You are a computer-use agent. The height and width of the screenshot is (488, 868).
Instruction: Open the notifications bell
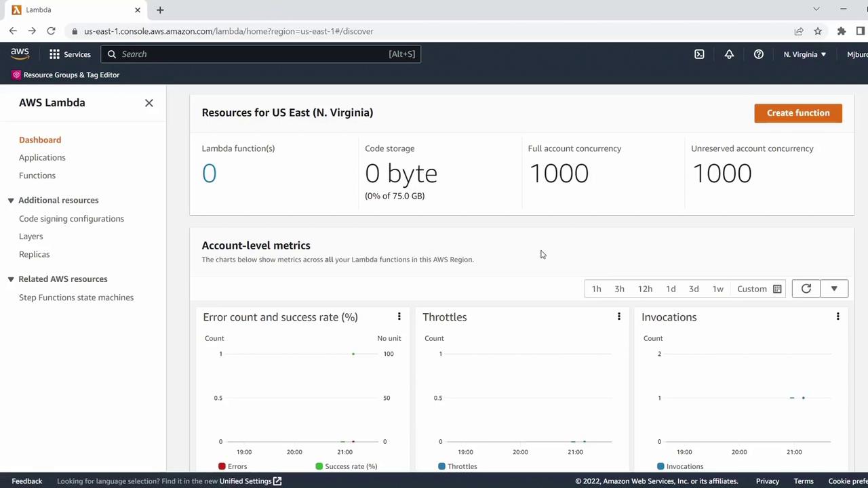click(729, 54)
